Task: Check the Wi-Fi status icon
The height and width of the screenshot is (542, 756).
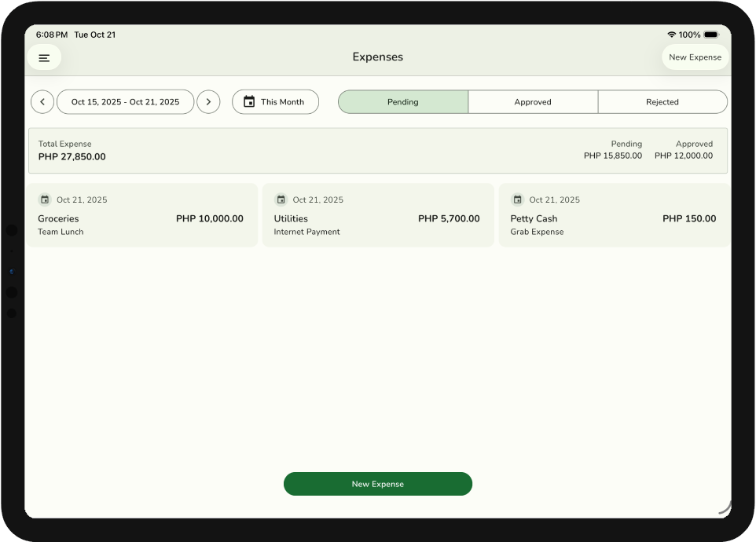Action: [671, 35]
